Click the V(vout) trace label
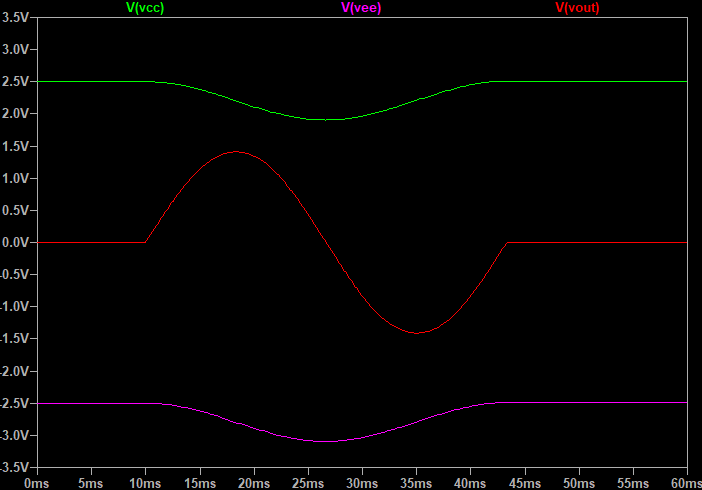The width and height of the screenshot is (702, 490). pyautogui.click(x=577, y=8)
